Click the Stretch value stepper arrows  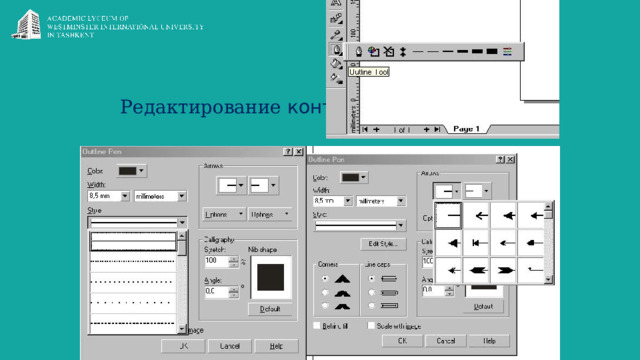(233, 261)
